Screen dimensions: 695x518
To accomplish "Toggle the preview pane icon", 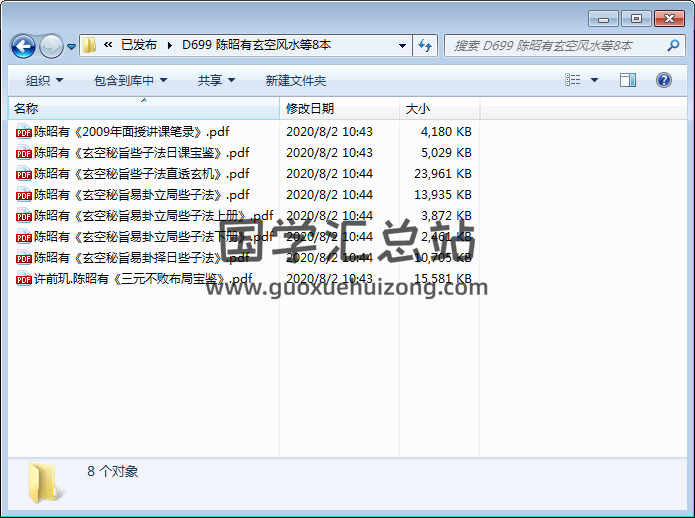I will click(x=628, y=80).
